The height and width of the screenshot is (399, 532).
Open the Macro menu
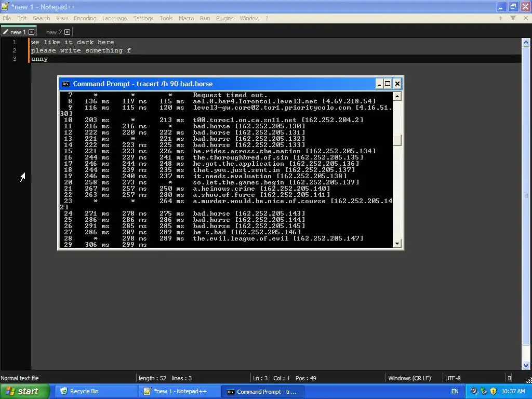point(187,18)
